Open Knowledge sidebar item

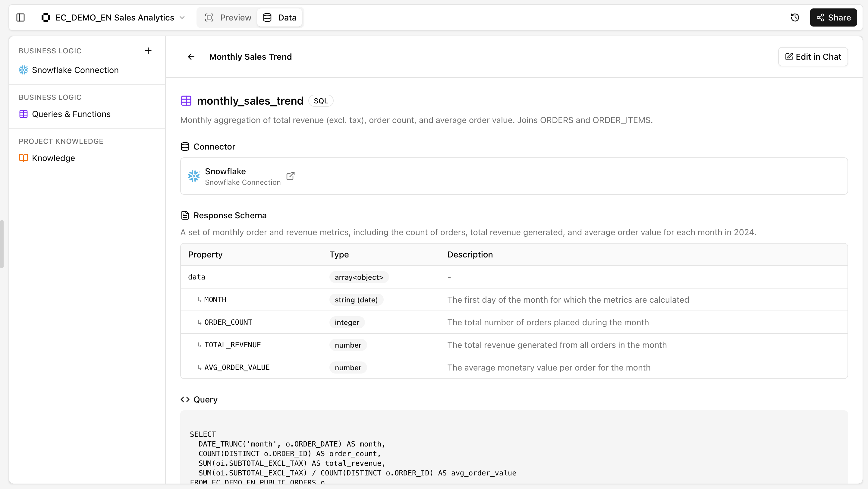[x=53, y=158]
